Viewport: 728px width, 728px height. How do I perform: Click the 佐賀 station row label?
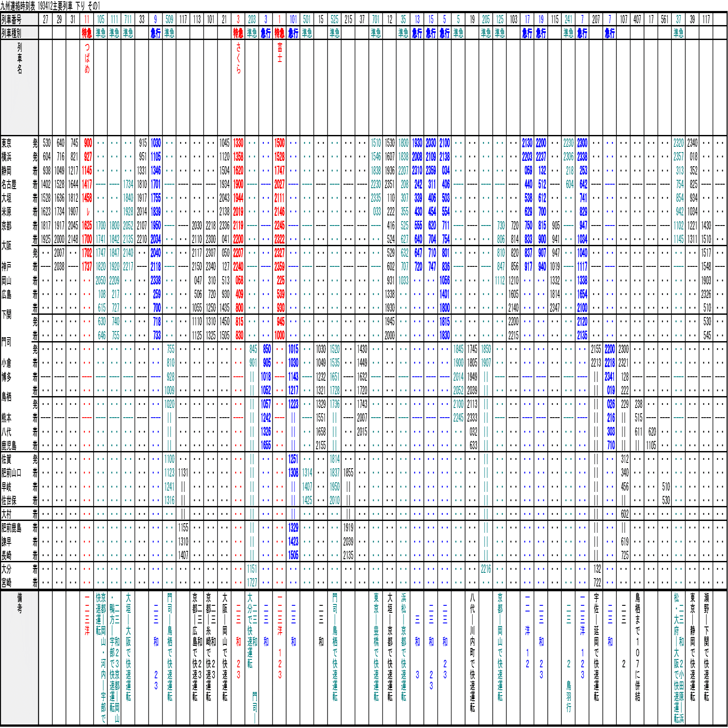[x=7, y=459]
